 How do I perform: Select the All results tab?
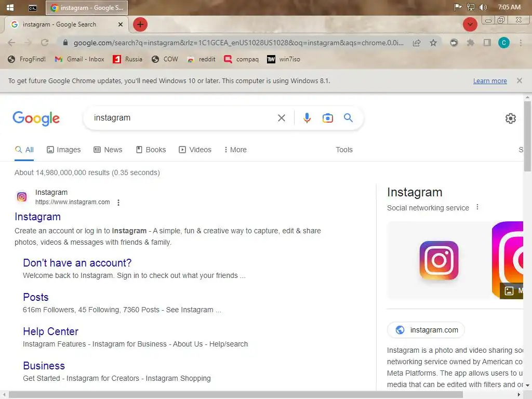click(x=24, y=150)
